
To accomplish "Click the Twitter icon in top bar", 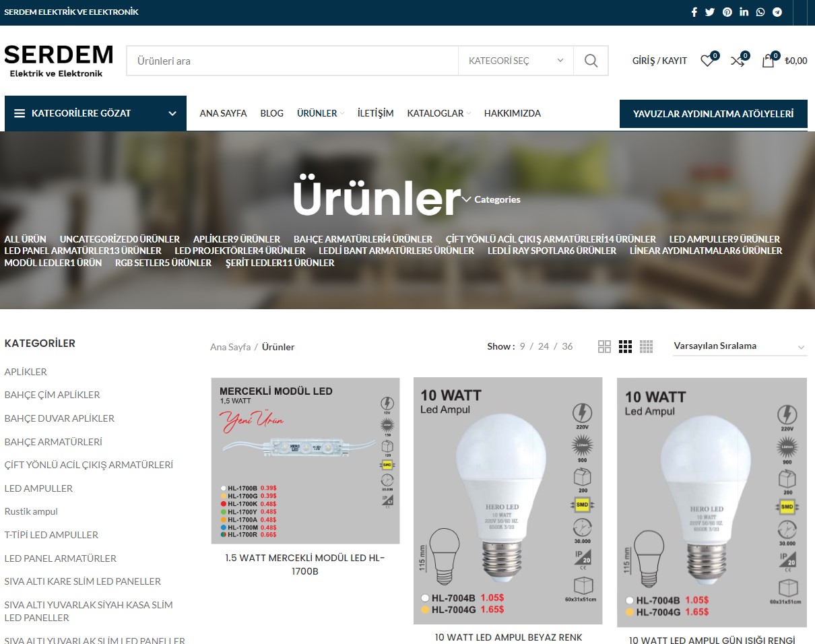I will [710, 12].
